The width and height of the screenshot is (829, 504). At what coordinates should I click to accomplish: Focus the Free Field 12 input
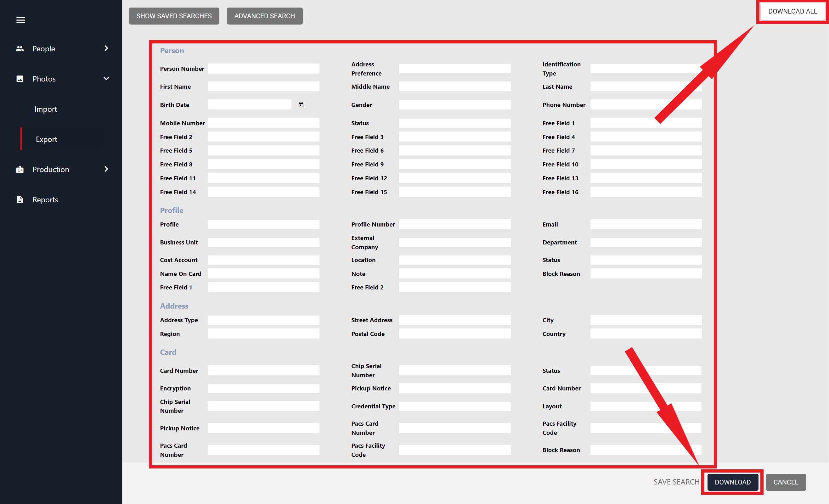[x=454, y=178]
